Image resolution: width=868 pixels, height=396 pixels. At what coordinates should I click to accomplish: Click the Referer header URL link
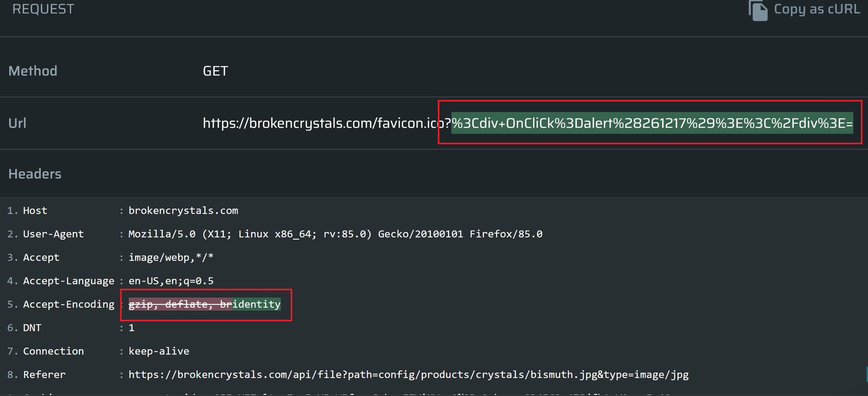(408, 375)
